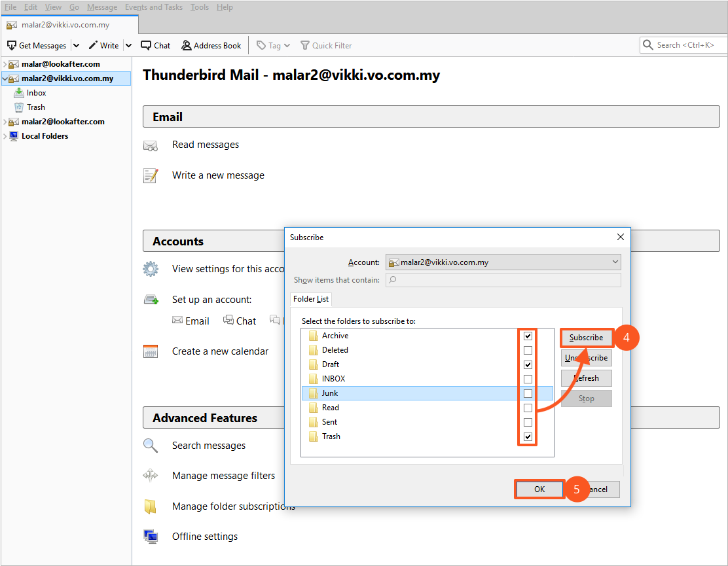Viewport: 728px width, 566px height.
Task: Open Chat from the toolbar
Action: [156, 45]
